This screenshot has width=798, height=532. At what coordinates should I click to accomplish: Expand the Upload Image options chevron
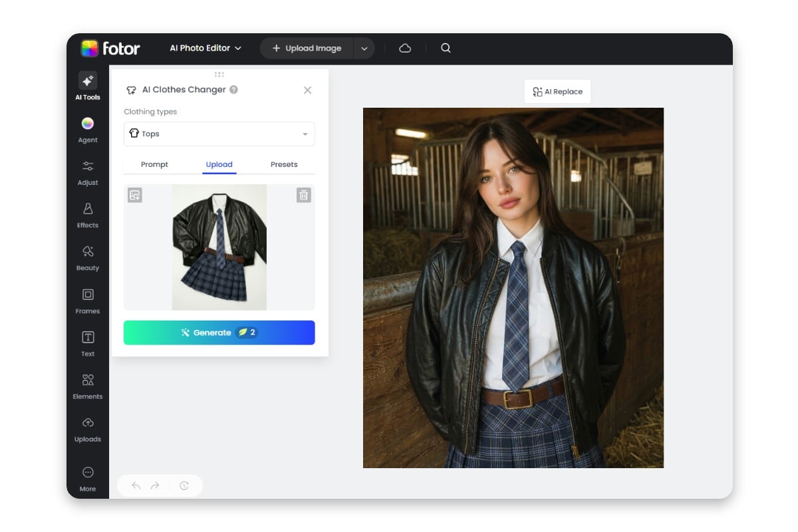tap(364, 48)
